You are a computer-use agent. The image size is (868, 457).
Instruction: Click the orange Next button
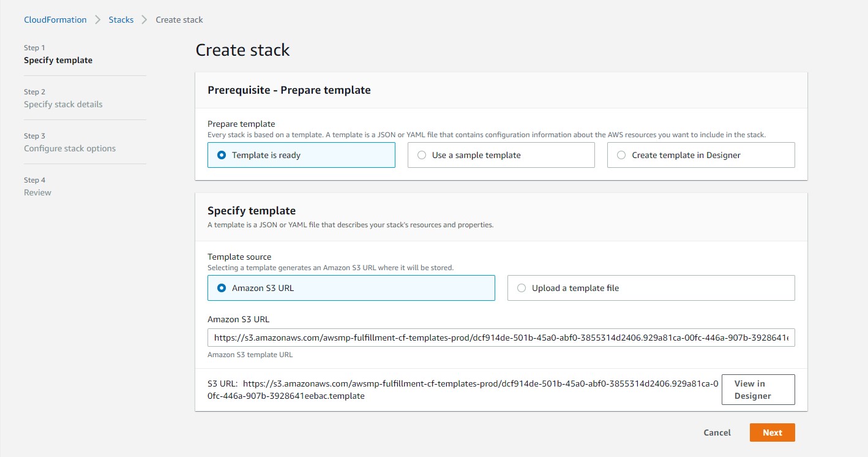[x=772, y=432]
